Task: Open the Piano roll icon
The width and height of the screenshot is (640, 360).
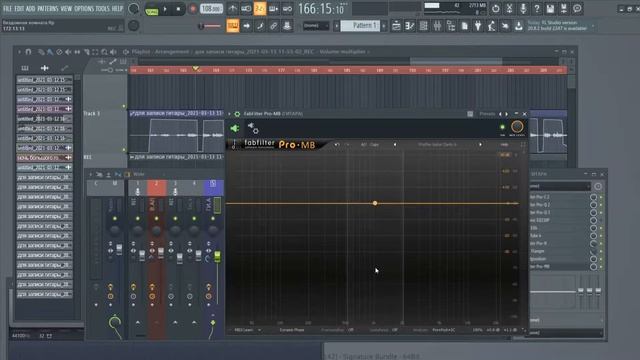Action: point(409,26)
